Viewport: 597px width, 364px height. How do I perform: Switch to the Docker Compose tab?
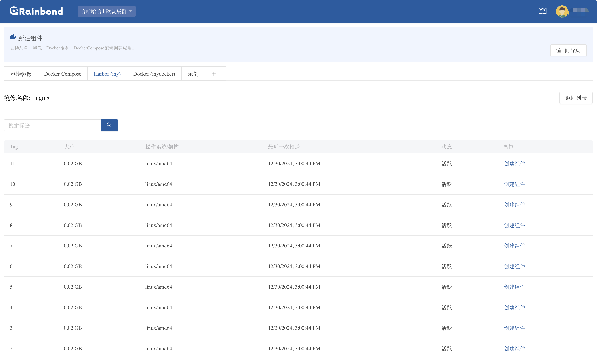coord(62,74)
